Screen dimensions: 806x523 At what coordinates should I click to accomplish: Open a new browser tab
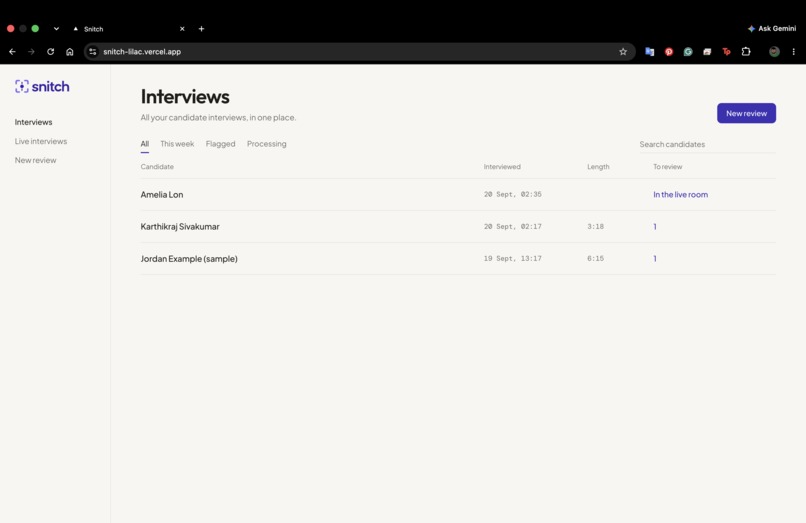(202, 29)
